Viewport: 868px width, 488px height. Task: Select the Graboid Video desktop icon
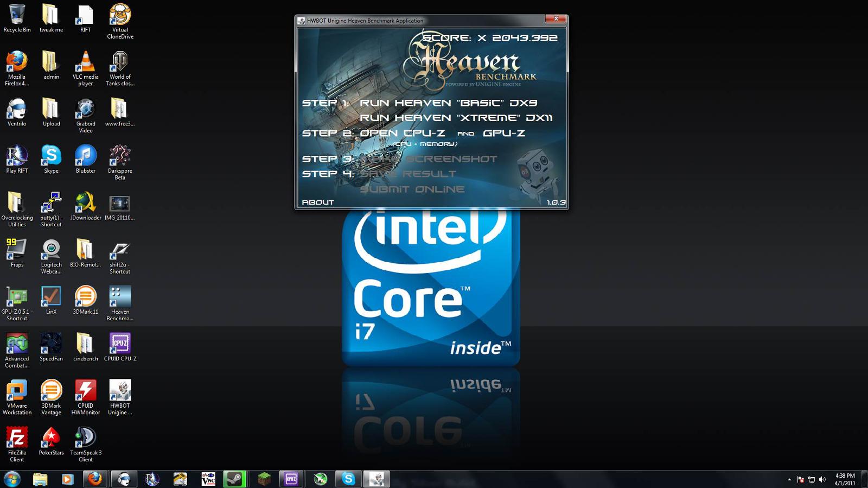(x=86, y=116)
